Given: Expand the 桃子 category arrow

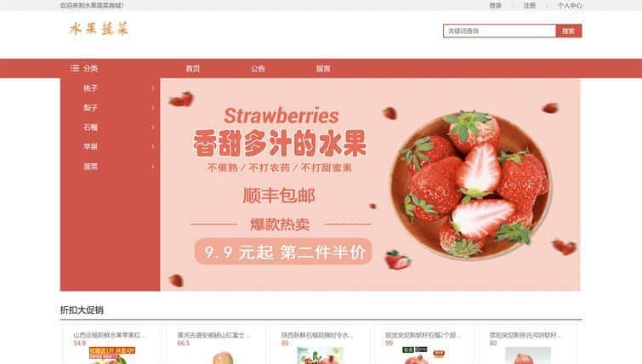Looking at the screenshot, I should tap(153, 88).
